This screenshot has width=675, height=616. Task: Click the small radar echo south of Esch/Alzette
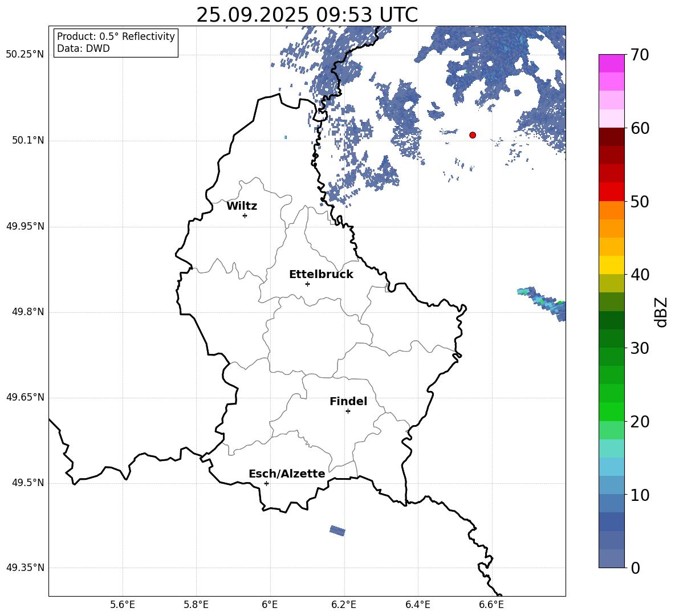pyautogui.click(x=337, y=531)
